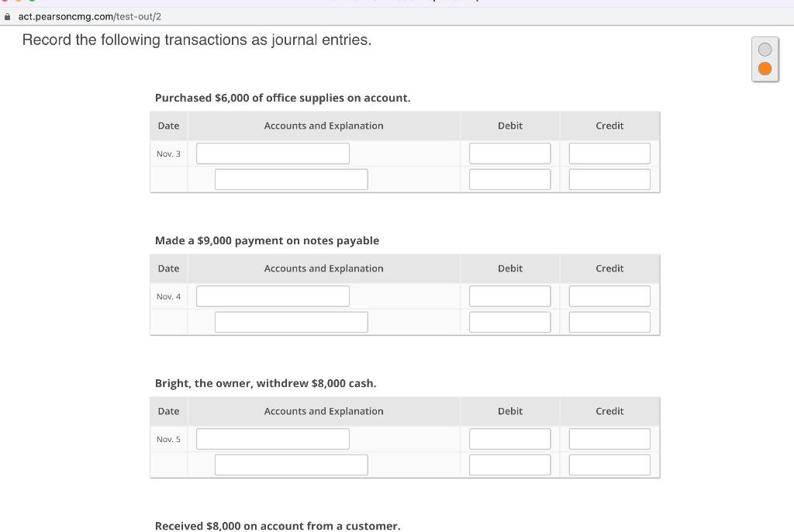
Task: Click the indented explanation field under Nov. 3
Action: 291,179
